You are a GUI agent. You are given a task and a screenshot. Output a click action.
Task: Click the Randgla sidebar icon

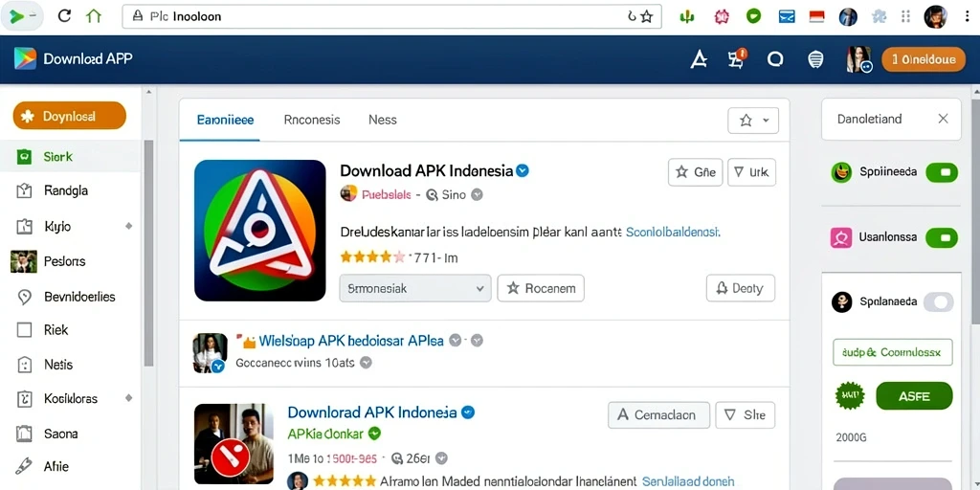pos(24,191)
